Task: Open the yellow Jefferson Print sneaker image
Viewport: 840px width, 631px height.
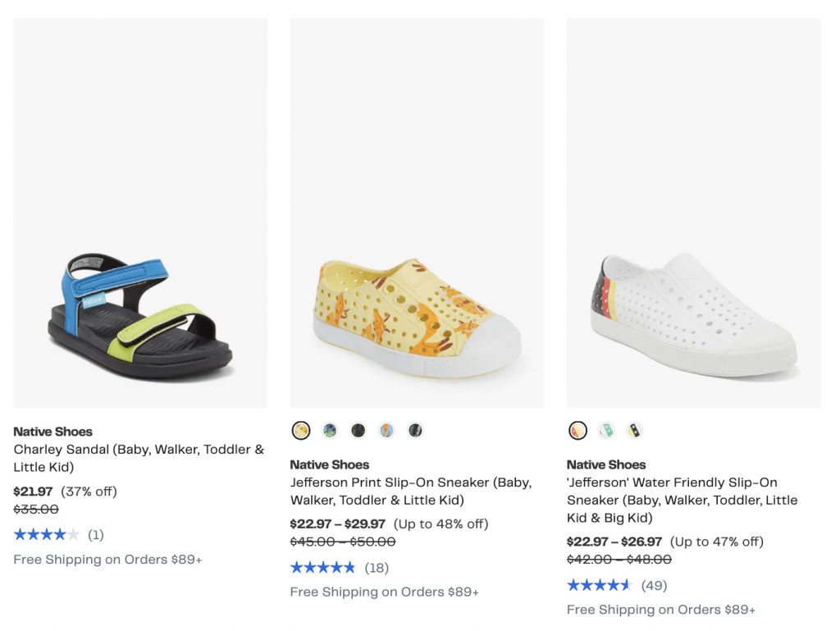Action: click(417, 213)
